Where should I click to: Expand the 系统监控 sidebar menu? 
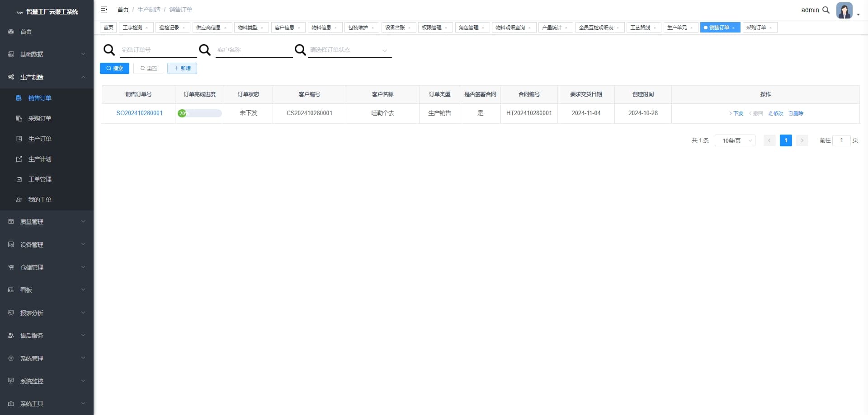[47, 381]
